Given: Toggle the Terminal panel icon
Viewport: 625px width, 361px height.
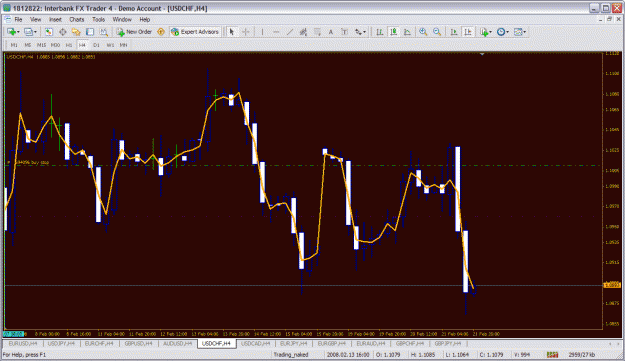Looking at the screenshot, I should tap(90, 32).
